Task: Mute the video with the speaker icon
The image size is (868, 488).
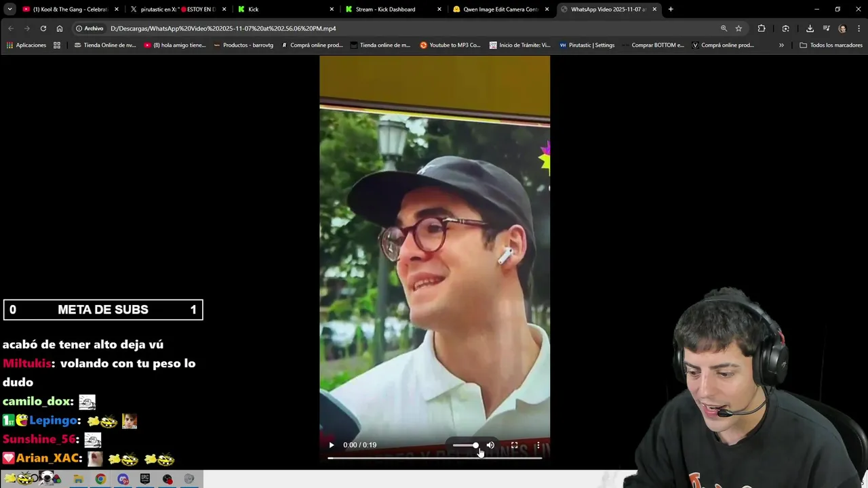Action: click(x=490, y=445)
